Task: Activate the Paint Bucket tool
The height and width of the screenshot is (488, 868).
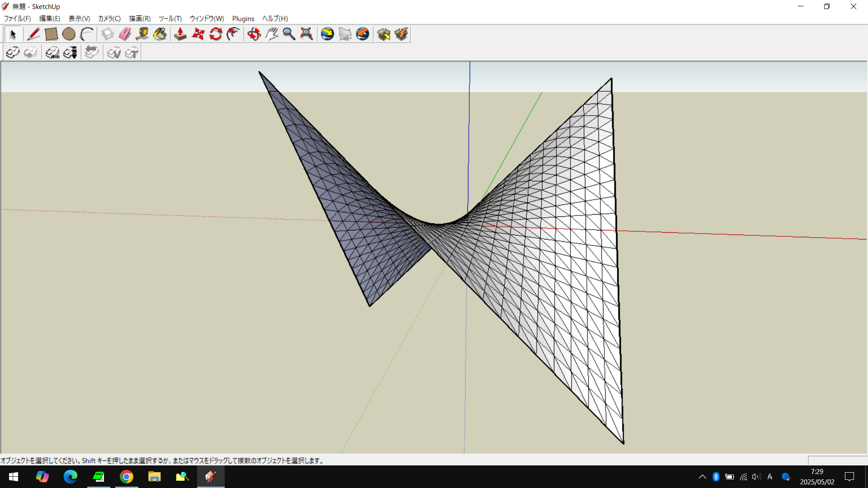Action: click(x=160, y=34)
